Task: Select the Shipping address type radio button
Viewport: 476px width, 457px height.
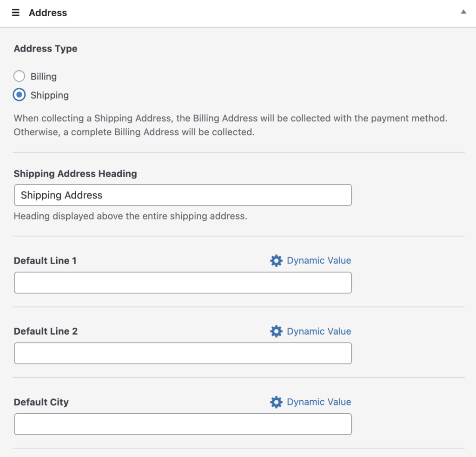Action: coord(19,95)
